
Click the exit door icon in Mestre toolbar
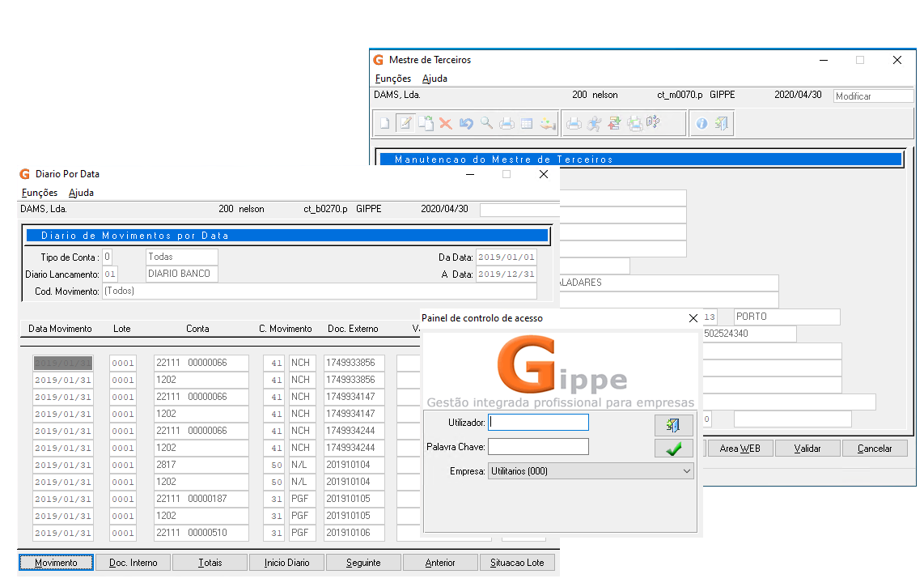click(x=722, y=123)
